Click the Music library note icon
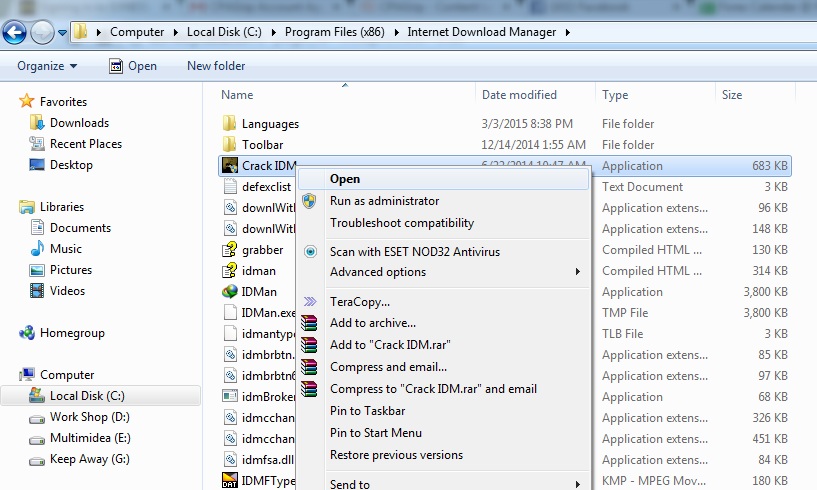 [x=37, y=248]
